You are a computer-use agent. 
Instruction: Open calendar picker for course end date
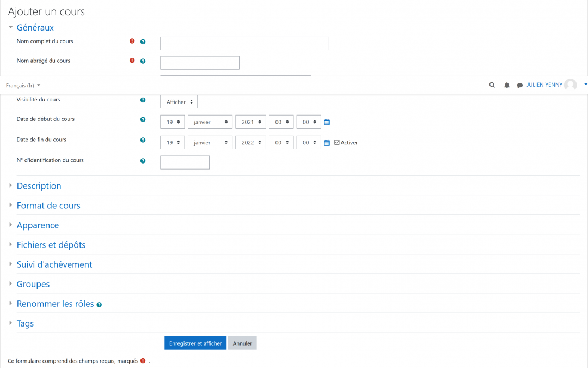coord(327,143)
